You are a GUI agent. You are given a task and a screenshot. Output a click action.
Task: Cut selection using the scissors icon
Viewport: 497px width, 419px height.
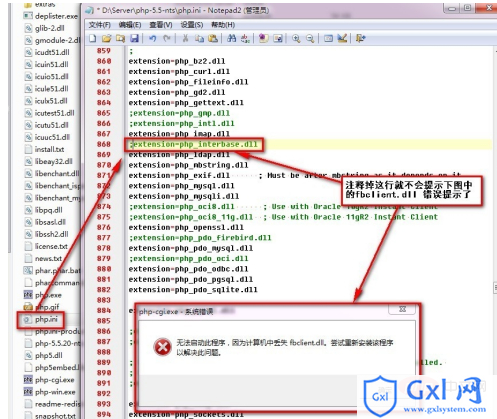[x=185, y=39]
